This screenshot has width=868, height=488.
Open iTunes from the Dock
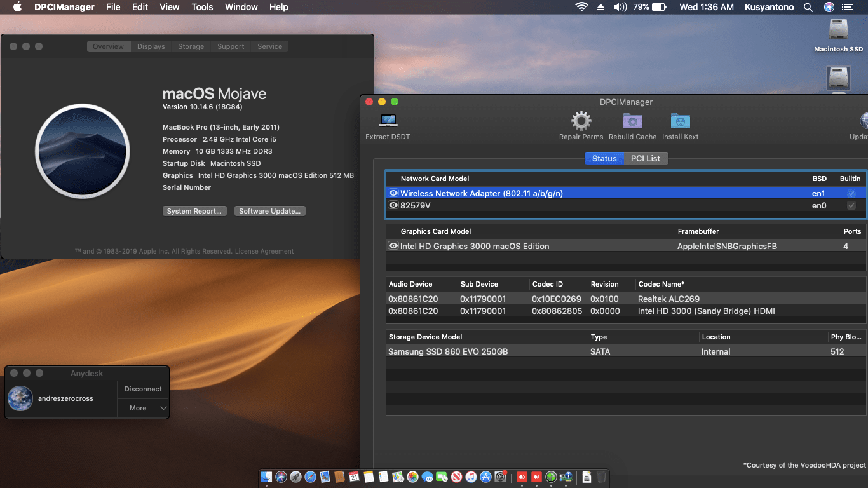(x=471, y=477)
